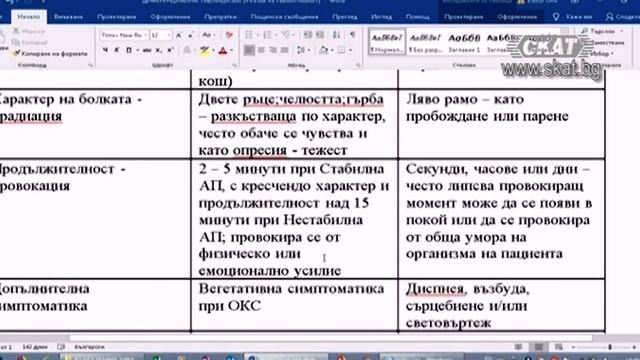
Task: Click the Кажи ми search box
Action: (x=572, y=17)
